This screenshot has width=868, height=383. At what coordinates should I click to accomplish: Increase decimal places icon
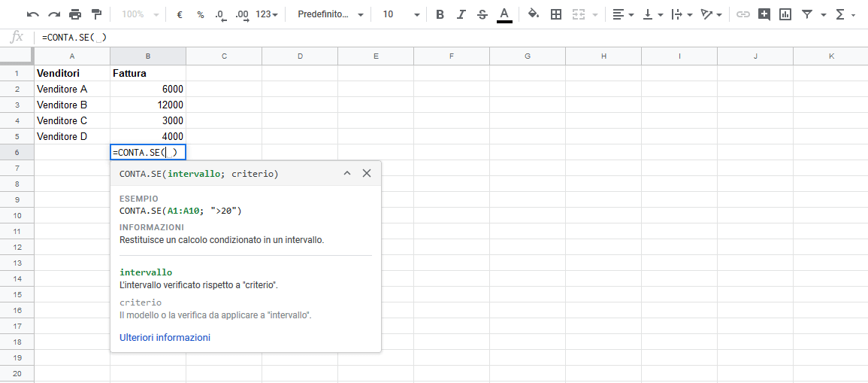click(x=242, y=15)
